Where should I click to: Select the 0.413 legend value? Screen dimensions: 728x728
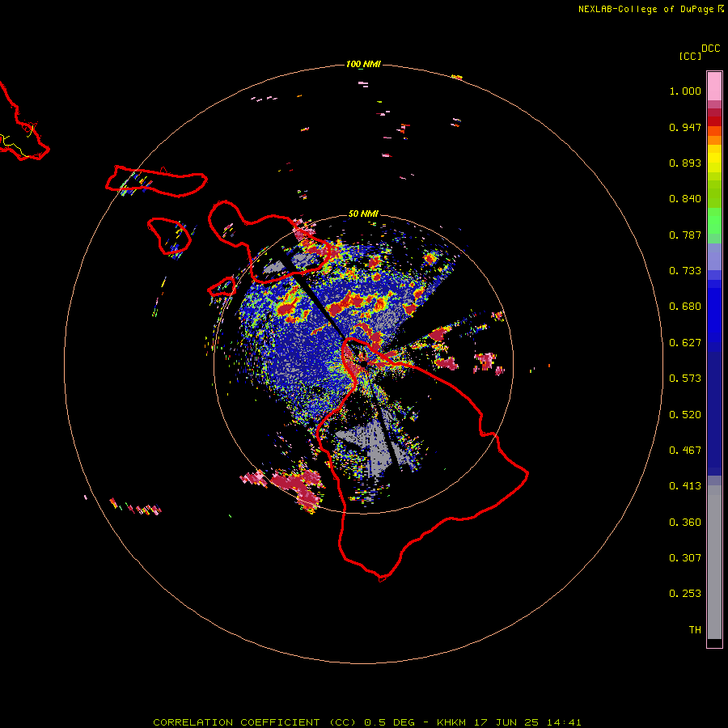click(685, 486)
